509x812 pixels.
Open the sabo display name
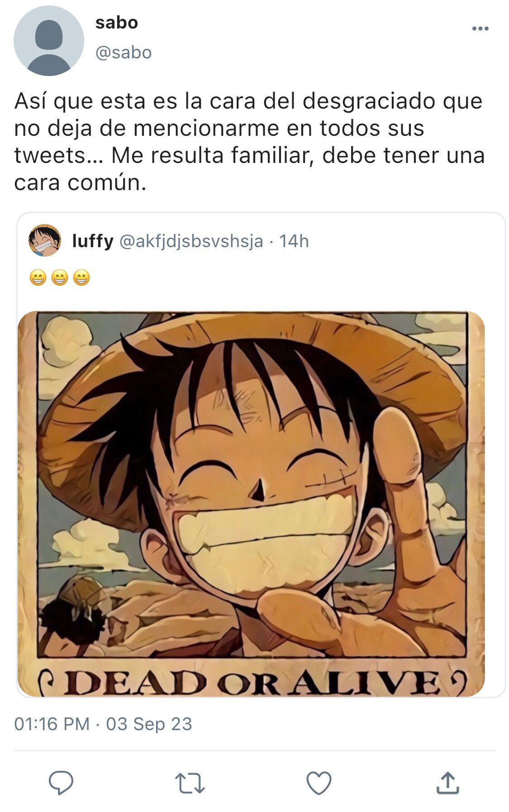[x=116, y=23]
